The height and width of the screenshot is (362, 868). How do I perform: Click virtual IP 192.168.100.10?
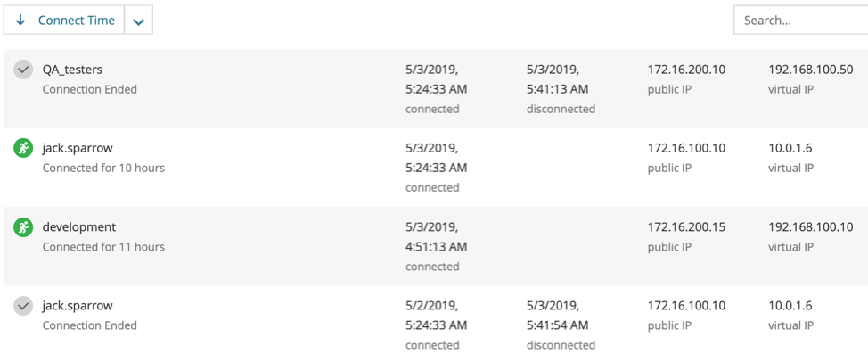tap(811, 227)
